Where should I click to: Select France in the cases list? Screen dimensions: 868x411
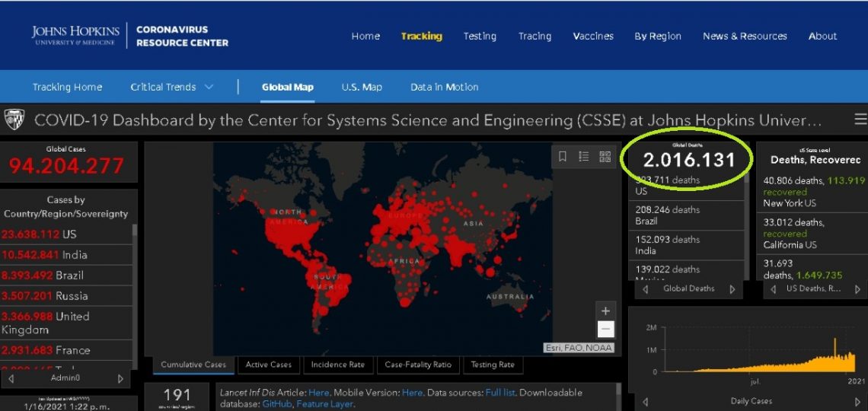66,350
